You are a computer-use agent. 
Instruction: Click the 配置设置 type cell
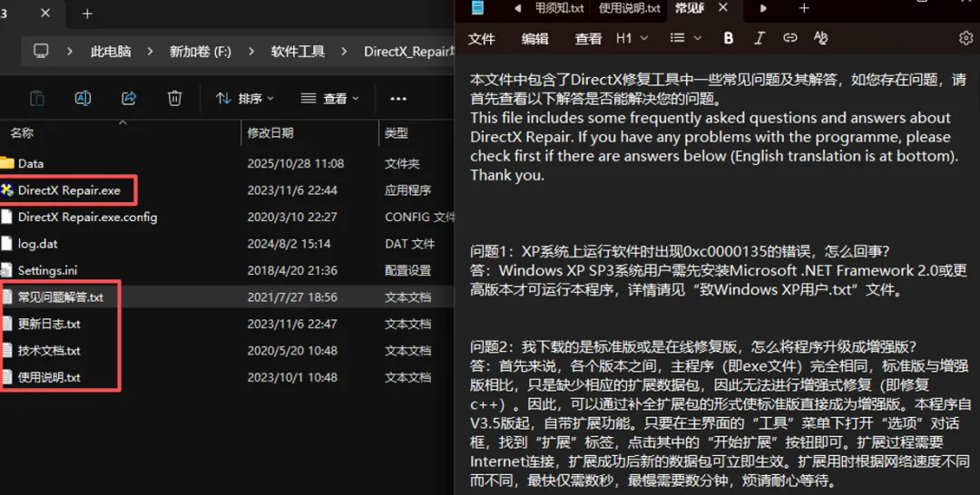[407, 270]
